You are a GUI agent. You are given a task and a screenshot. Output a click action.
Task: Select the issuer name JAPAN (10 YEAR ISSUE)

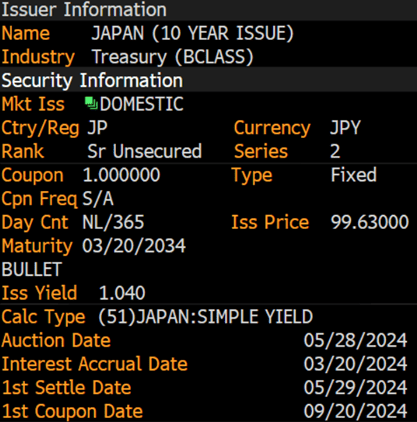click(192, 34)
